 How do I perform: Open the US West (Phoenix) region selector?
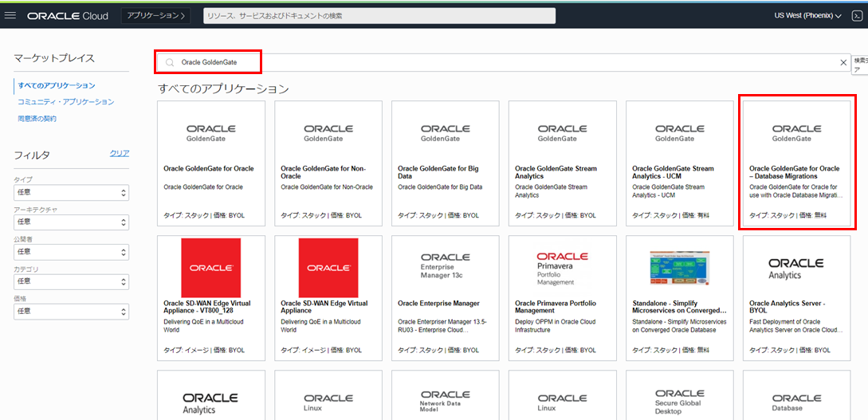[807, 15]
